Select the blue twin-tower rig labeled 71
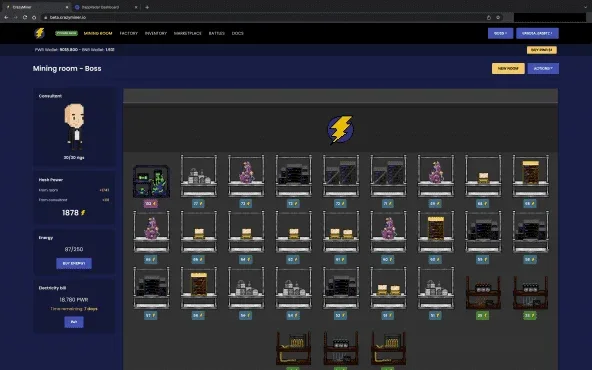This screenshot has width=592, height=370. [388, 176]
